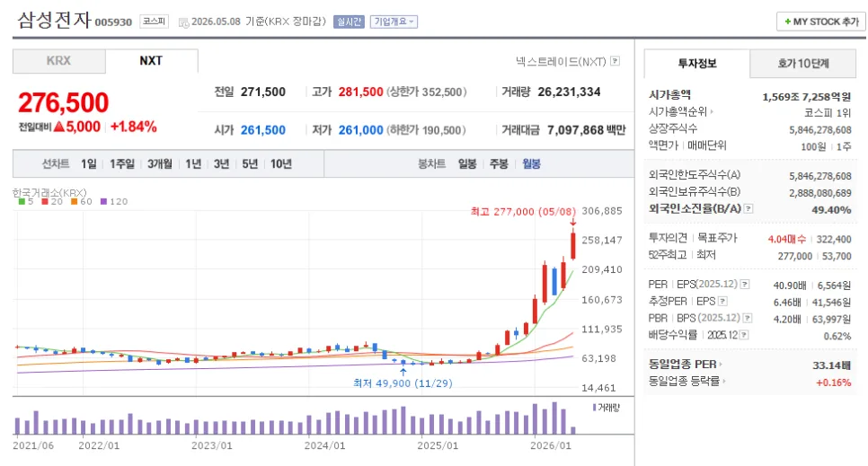The height and width of the screenshot is (466, 868).
Task: Select the 월봉 candlestick chart
Action: pos(531,163)
